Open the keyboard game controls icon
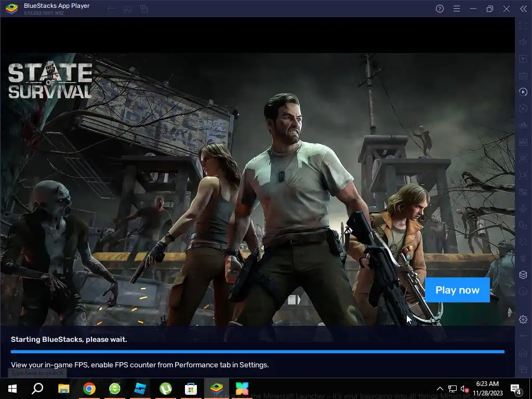532x399 pixels. pyautogui.click(x=523, y=75)
